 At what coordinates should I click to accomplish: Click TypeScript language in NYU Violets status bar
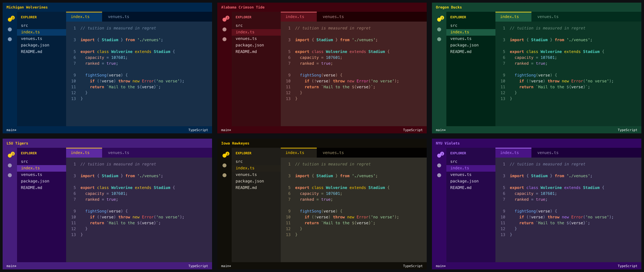[x=628, y=266]
